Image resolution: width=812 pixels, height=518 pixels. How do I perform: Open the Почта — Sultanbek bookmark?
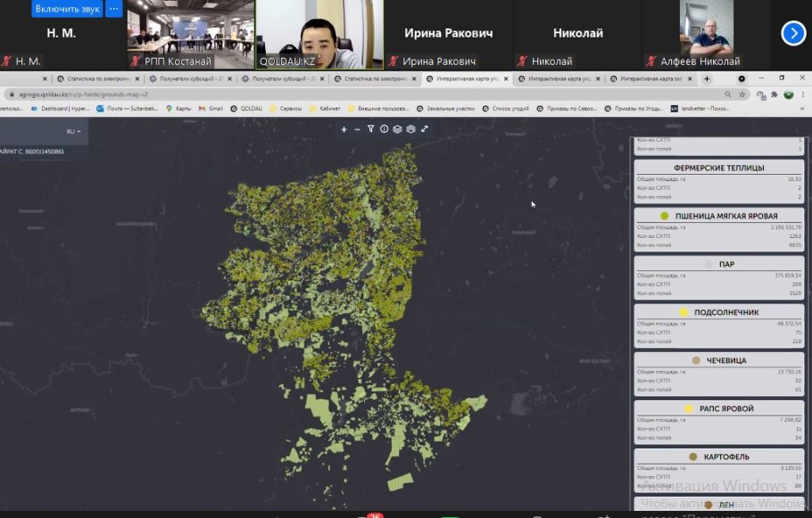point(127,109)
